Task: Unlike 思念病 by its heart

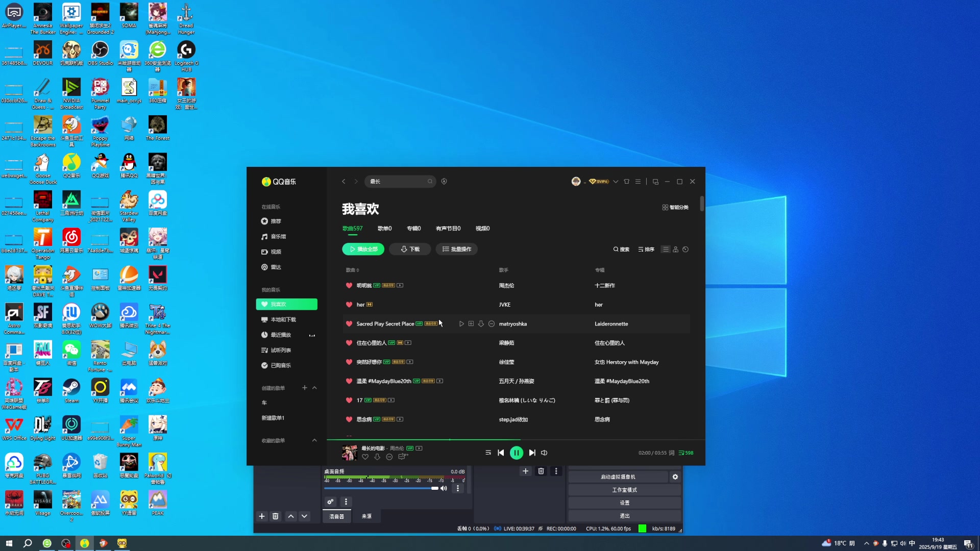Action: 349,419
